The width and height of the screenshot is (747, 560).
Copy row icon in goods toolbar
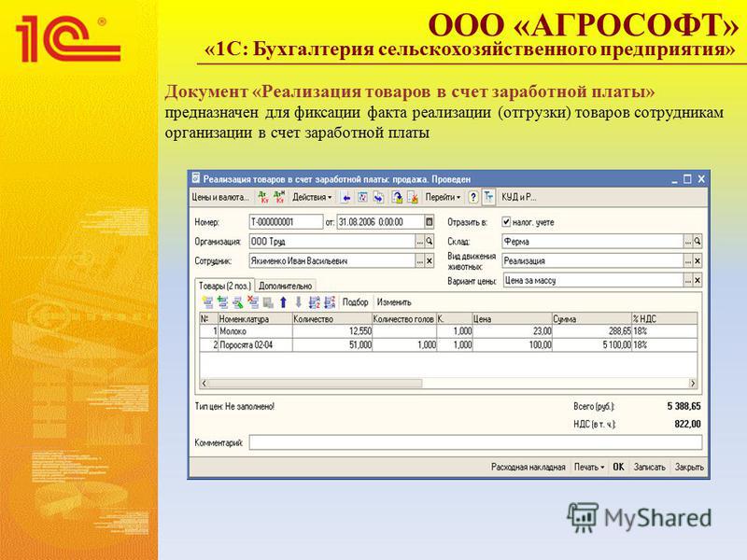[x=222, y=301]
